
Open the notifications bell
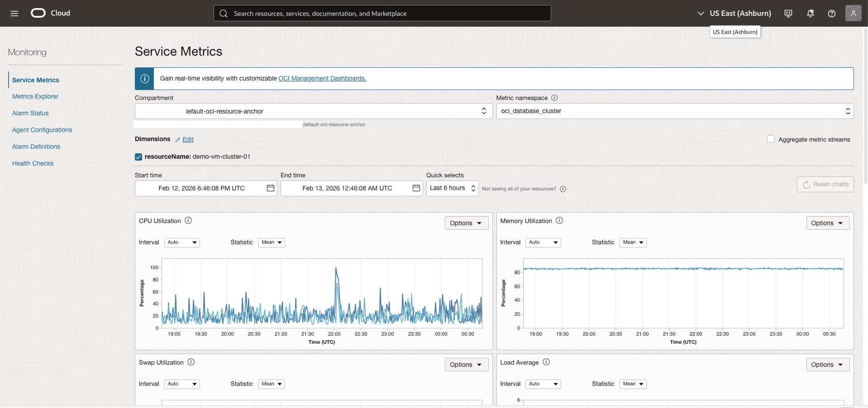pyautogui.click(x=811, y=14)
